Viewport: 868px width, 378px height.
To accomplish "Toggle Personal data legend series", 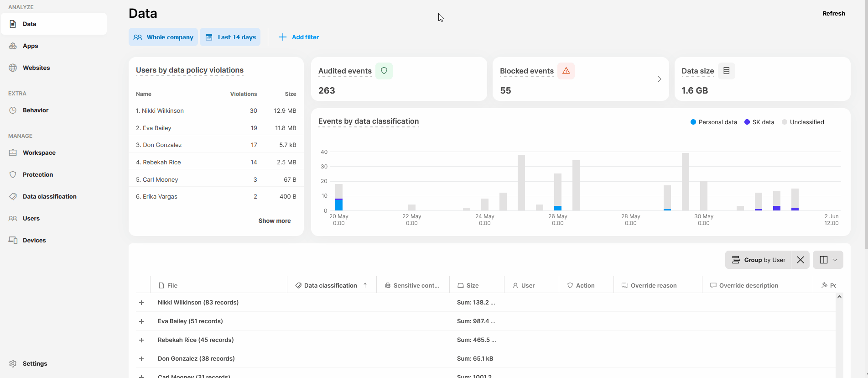I will click(x=713, y=122).
